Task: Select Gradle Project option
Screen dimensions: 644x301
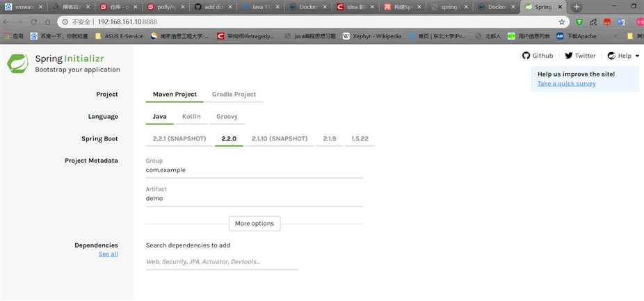Action: (x=234, y=95)
